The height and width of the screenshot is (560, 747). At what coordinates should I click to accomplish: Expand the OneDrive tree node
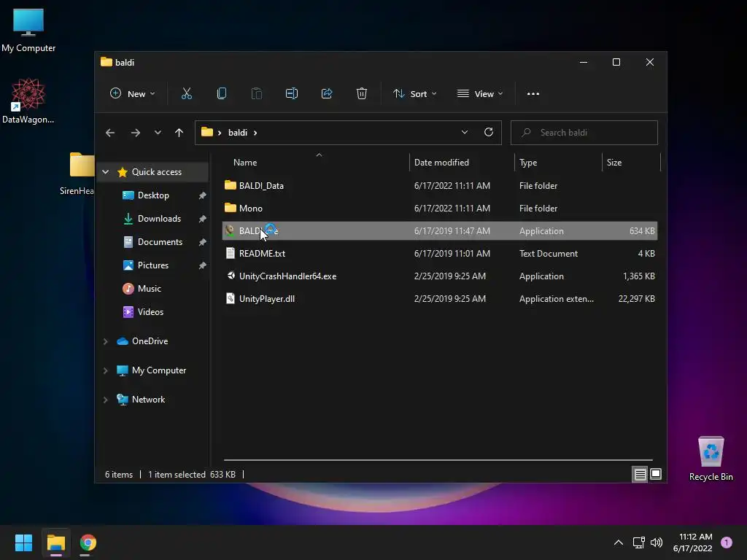tap(106, 341)
